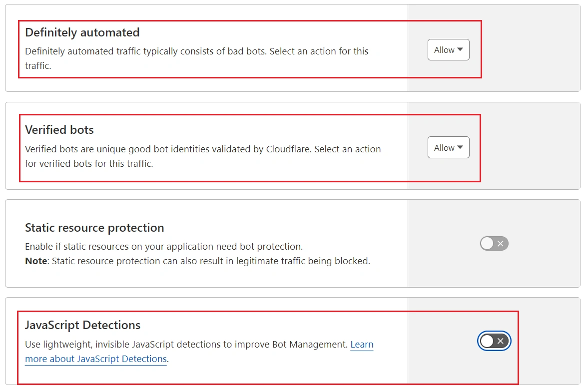Click the JavaScript Detections heading text
Image resolution: width=588 pixels, height=391 pixels.
(x=82, y=325)
